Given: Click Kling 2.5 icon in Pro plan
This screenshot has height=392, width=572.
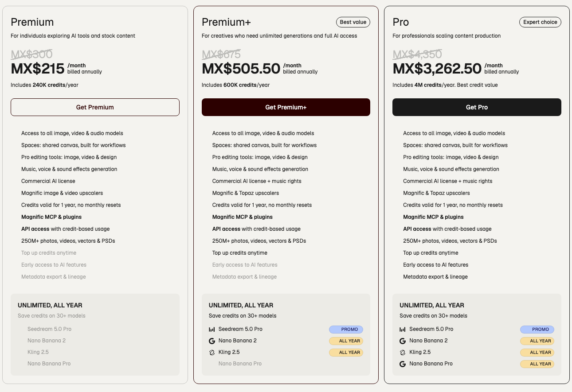Looking at the screenshot, I should 403,353.
